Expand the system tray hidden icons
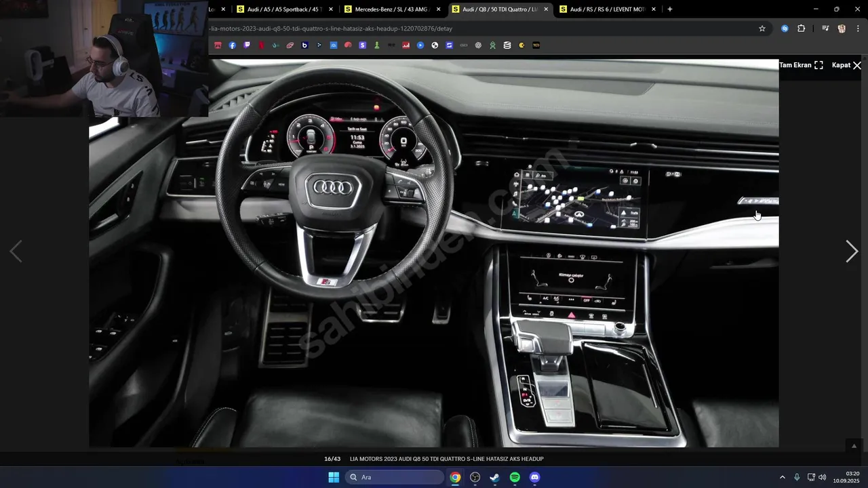The height and width of the screenshot is (488, 868). [x=782, y=477]
